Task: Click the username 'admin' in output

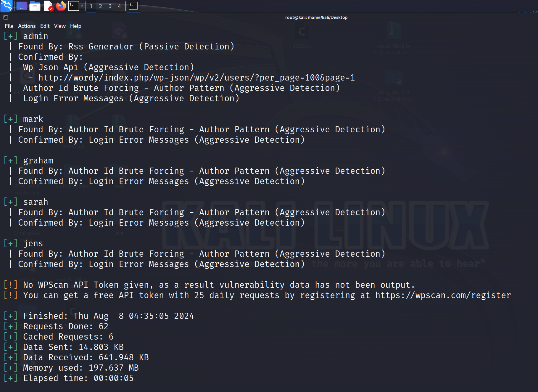Action: tap(36, 36)
